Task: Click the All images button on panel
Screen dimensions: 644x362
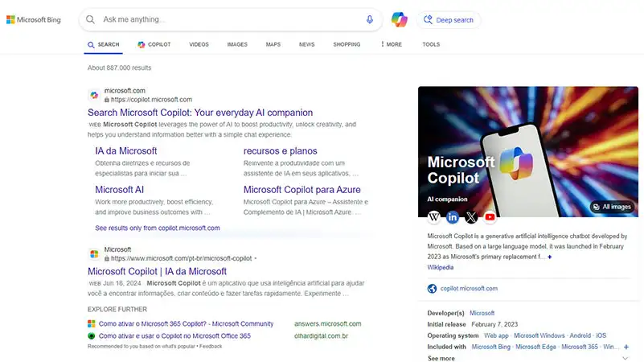Action: coord(612,207)
